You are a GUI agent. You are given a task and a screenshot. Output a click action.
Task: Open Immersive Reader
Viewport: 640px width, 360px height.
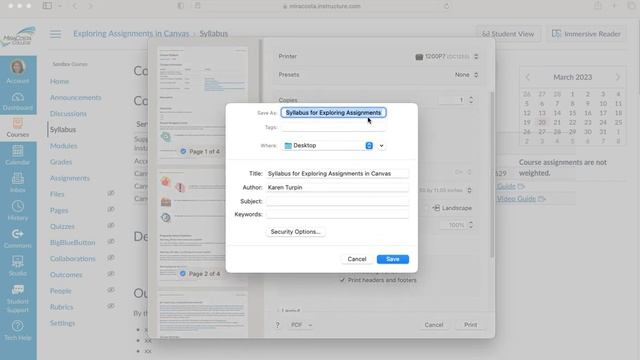pyautogui.click(x=587, y=34)
